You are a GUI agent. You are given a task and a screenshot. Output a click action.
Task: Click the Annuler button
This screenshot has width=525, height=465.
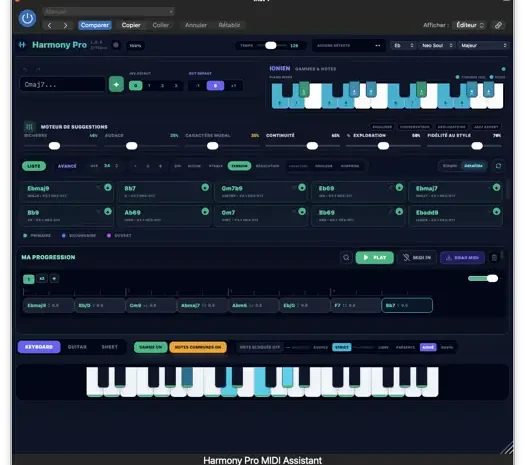pos(196,25)
